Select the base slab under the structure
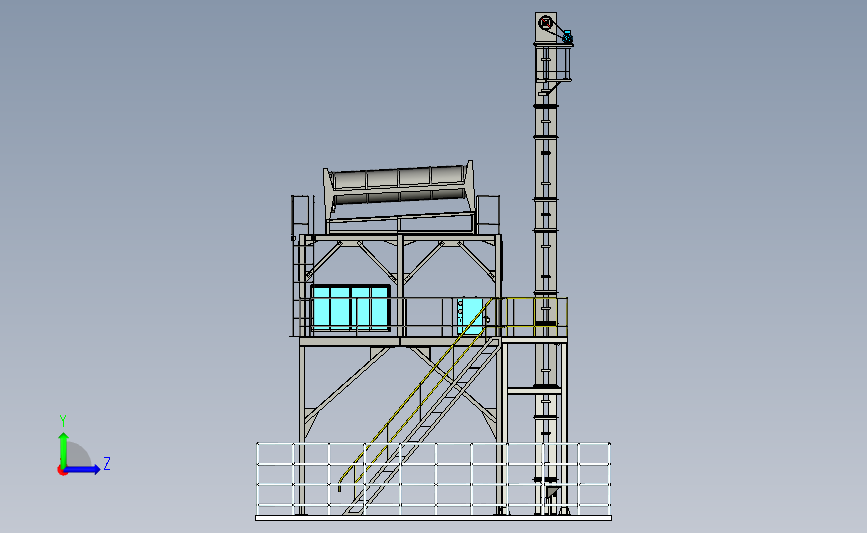Image resolution: width=867 pixels, height=533 pixels. point(434,518)
